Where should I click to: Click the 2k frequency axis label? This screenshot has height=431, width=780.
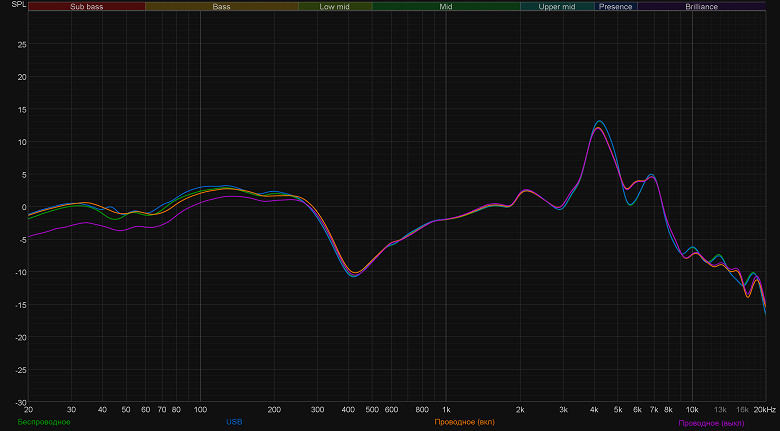point(520,410)
